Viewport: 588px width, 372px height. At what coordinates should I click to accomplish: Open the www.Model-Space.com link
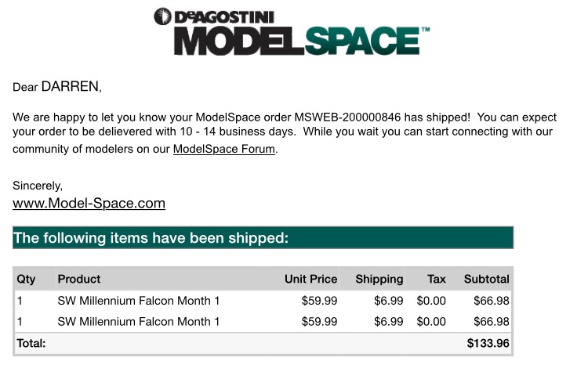pos(89,204)
